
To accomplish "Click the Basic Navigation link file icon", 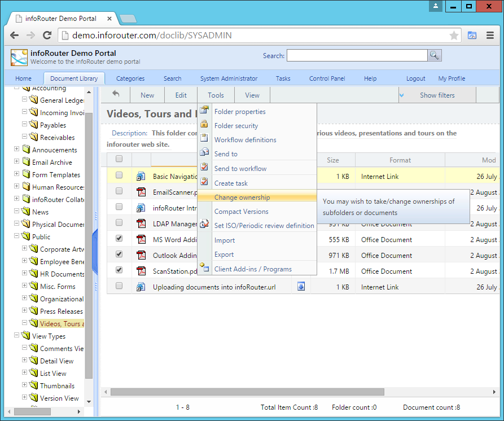I will [x=141, y=176].
